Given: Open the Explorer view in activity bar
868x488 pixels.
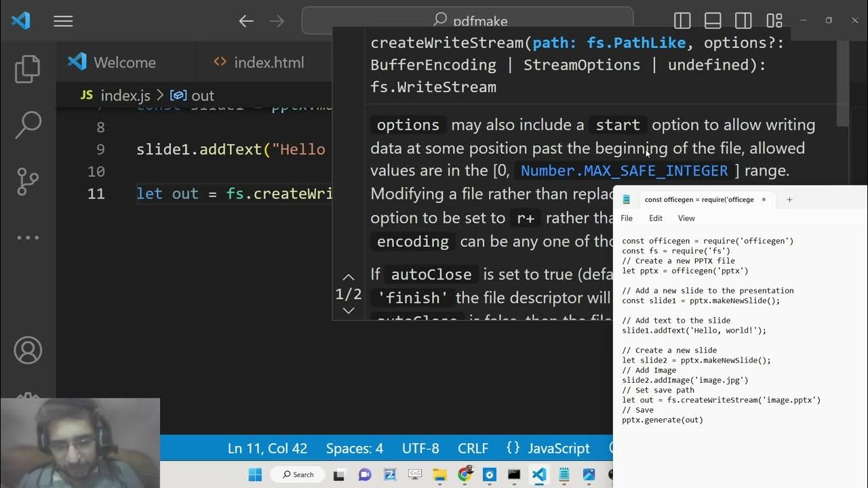Looking at the screenshot, I should [x=28, y=69].
